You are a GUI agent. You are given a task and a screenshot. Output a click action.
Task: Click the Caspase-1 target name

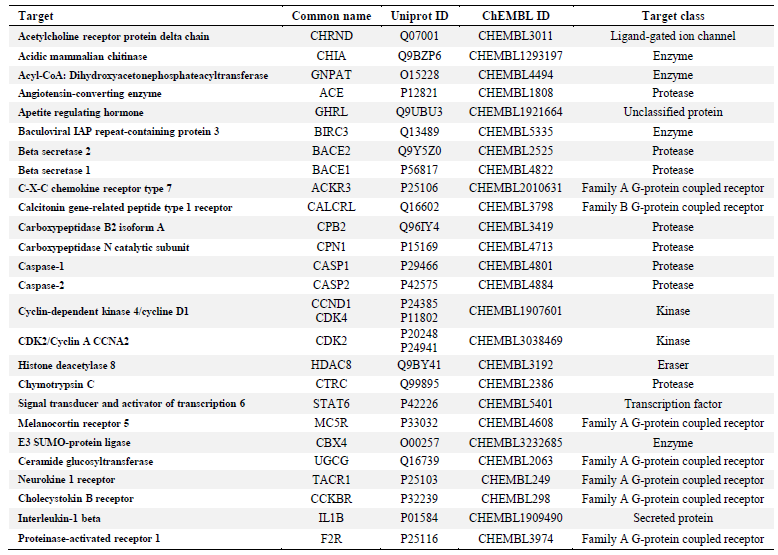41,266
